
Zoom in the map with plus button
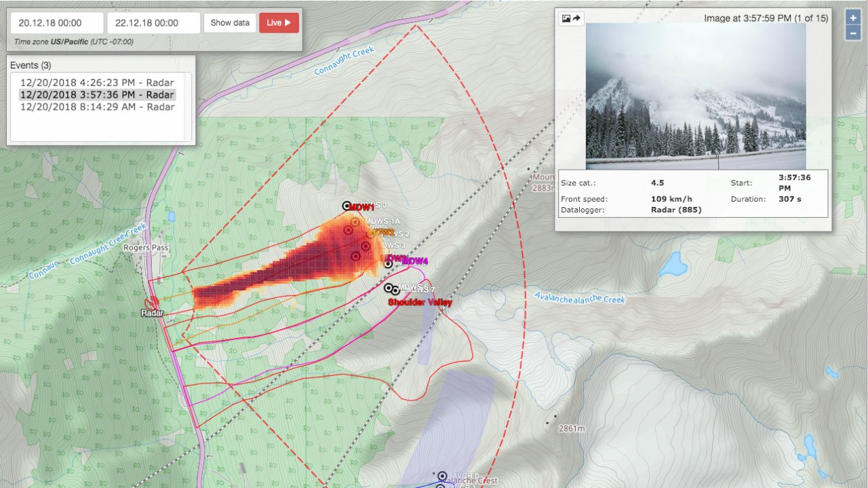(x=853, y=18)
